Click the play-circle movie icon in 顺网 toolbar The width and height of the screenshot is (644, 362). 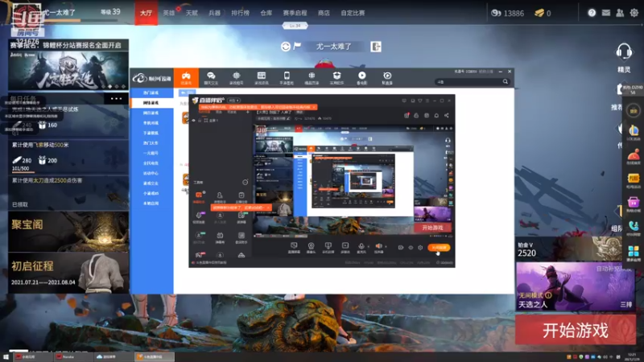(x=361, y=77)
